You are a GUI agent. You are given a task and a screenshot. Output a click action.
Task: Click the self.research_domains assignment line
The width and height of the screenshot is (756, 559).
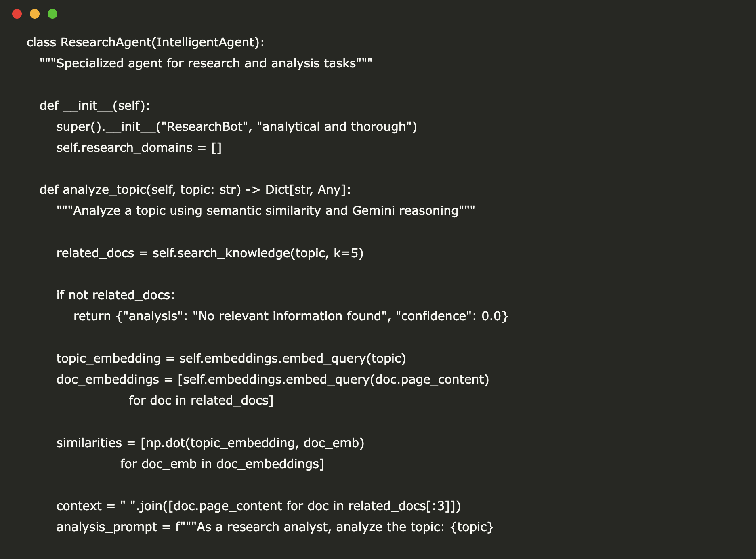139,148
